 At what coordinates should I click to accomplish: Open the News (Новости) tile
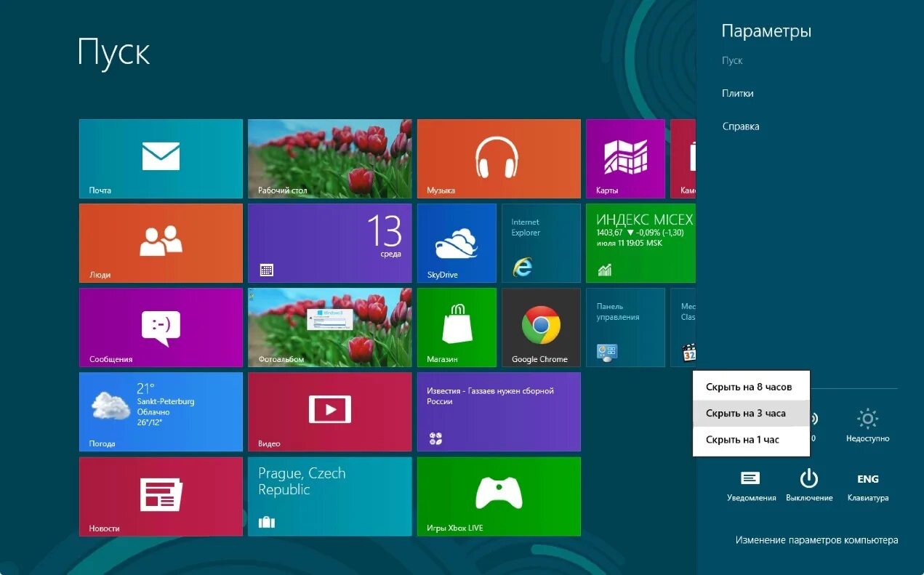click(x=161, y=496)
